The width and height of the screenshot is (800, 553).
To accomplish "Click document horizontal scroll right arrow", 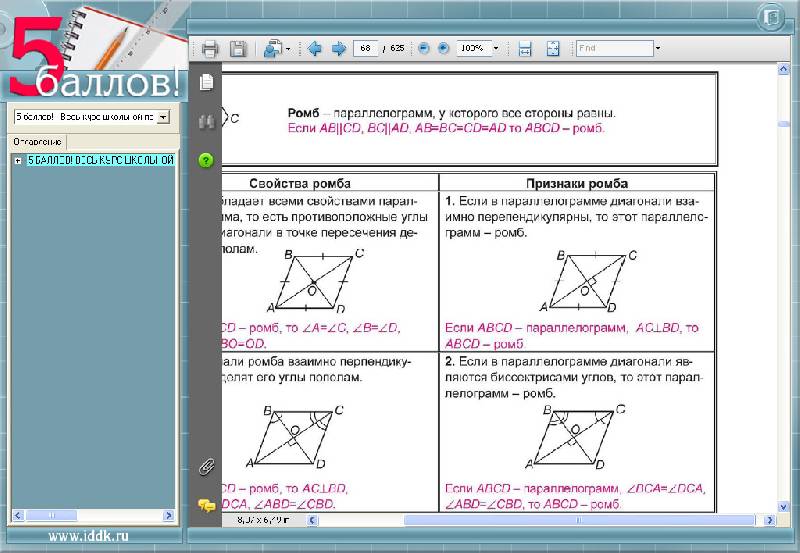I will point(769,520).
